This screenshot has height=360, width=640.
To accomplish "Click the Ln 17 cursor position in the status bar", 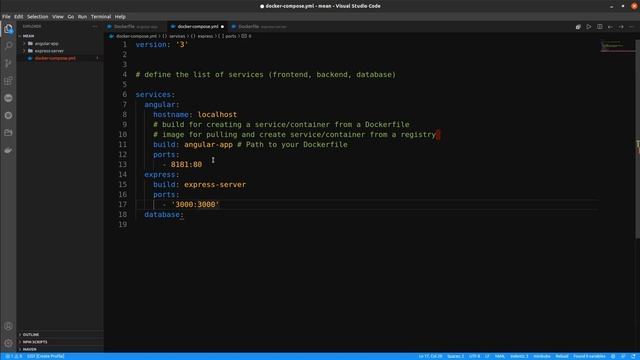I will tap(430, 356).
